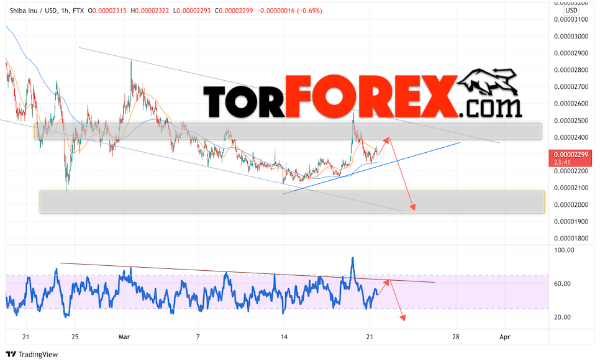Click the RSI 20.00 scale label
600x364 pixels.
pos(562,317)
